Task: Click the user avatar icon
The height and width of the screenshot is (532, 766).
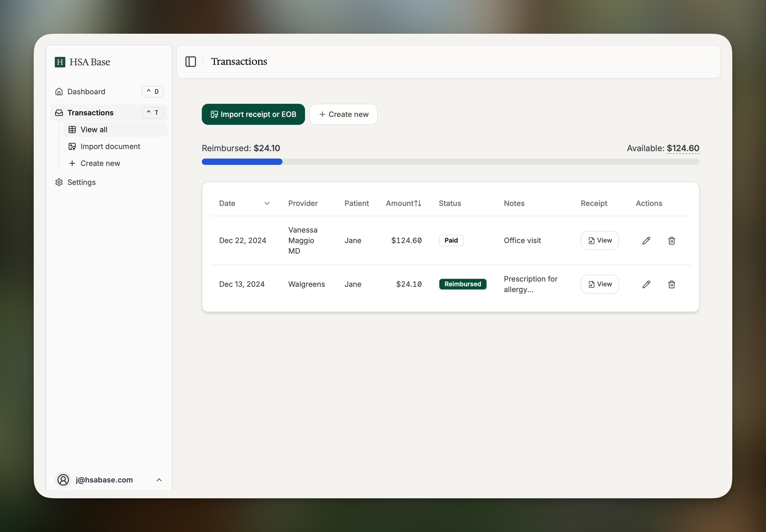Action: point(63,480)
